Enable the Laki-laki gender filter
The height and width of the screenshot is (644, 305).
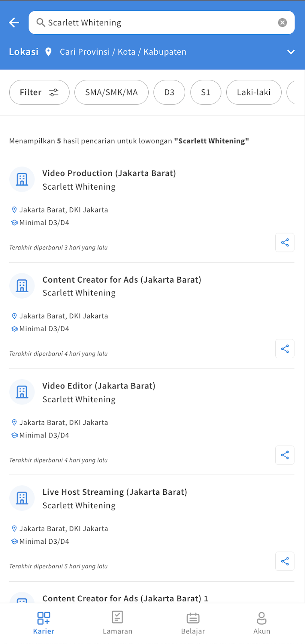[254, 92]
